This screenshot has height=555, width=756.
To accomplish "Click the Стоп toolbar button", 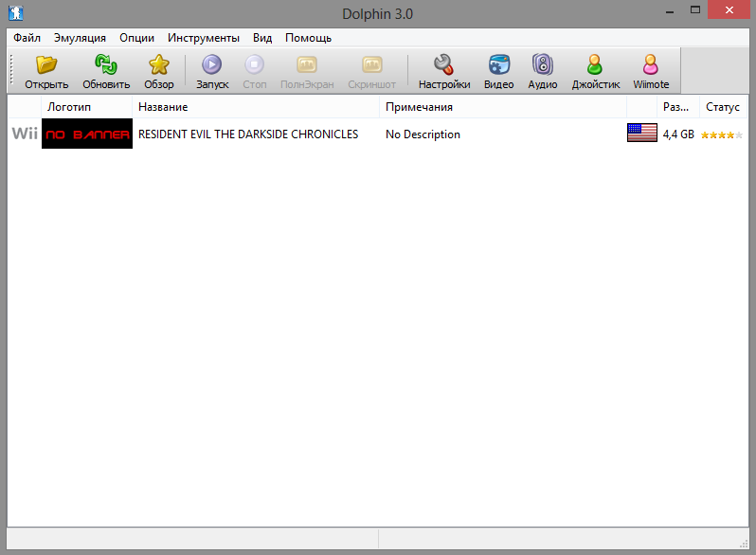I will (255, 71).
